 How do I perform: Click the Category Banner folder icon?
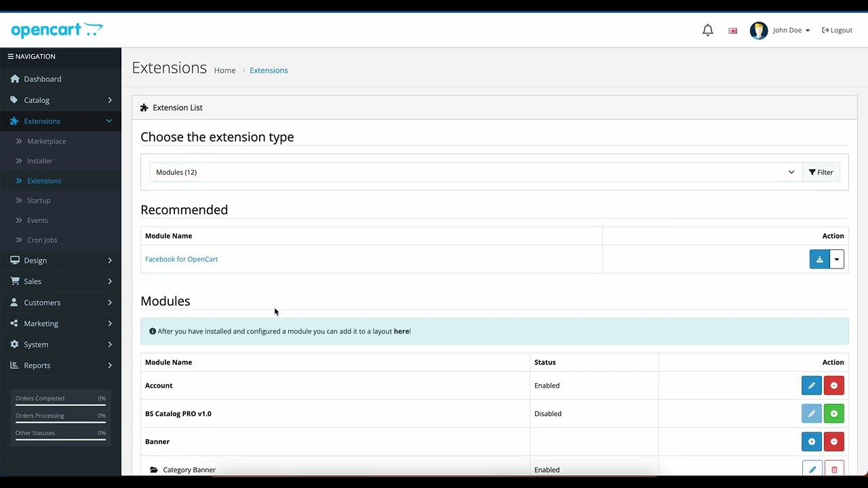[154, 470]
